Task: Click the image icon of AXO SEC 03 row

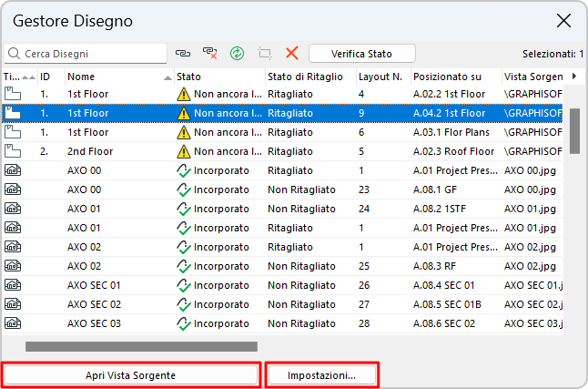Action: [13, 323]
